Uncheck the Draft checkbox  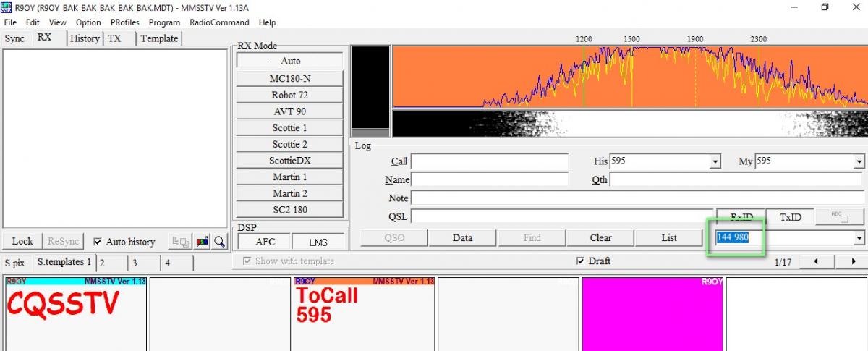click(580, 261)
